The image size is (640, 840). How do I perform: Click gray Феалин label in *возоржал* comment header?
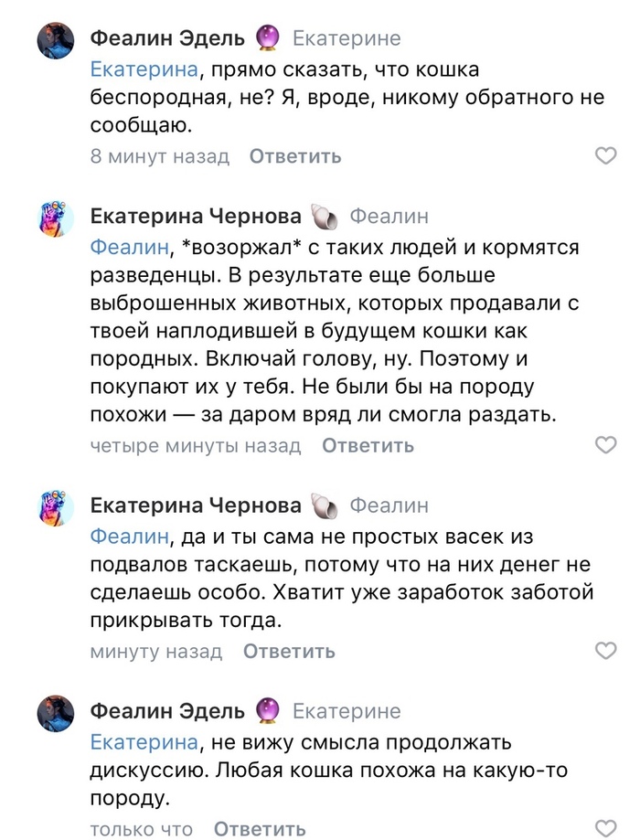pos(389,218)
